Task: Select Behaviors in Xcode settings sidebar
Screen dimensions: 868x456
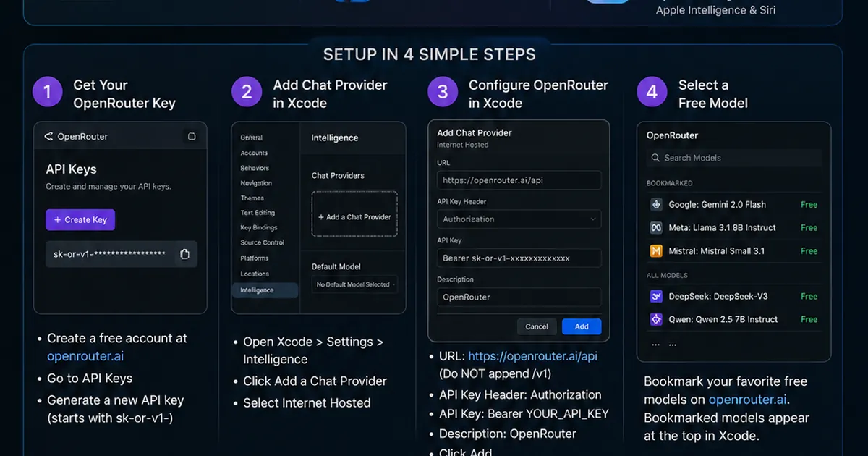Action: [x=255, y=168]
